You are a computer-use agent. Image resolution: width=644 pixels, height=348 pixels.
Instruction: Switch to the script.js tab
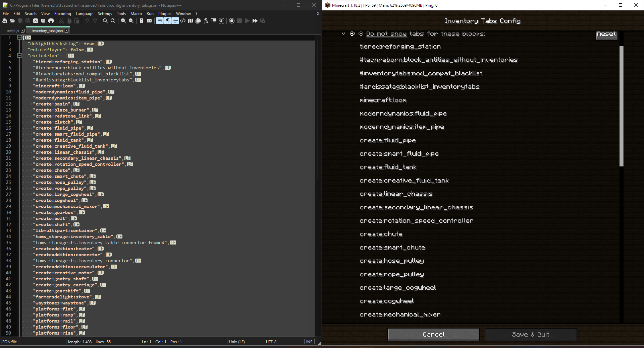pos(13,31)
